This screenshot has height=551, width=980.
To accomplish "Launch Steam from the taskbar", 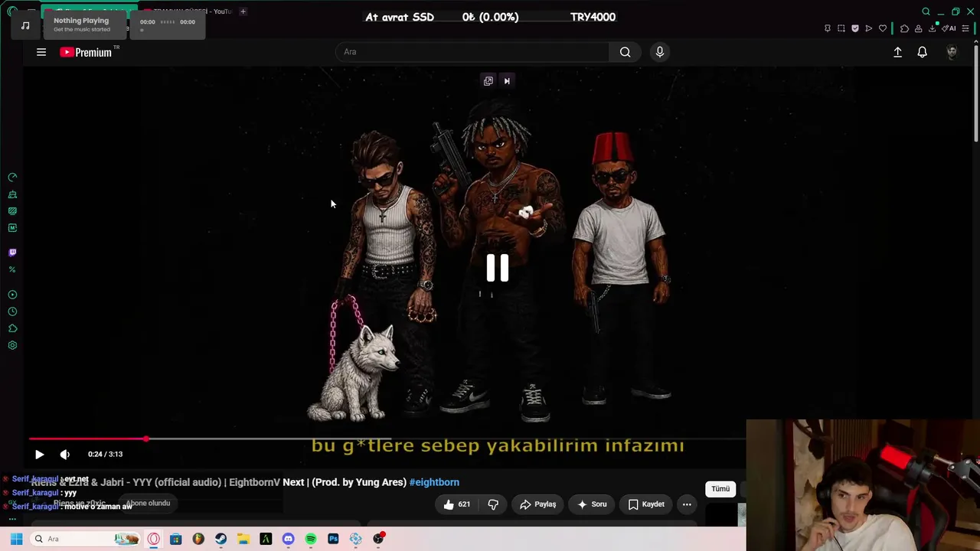I will (220, 539).
